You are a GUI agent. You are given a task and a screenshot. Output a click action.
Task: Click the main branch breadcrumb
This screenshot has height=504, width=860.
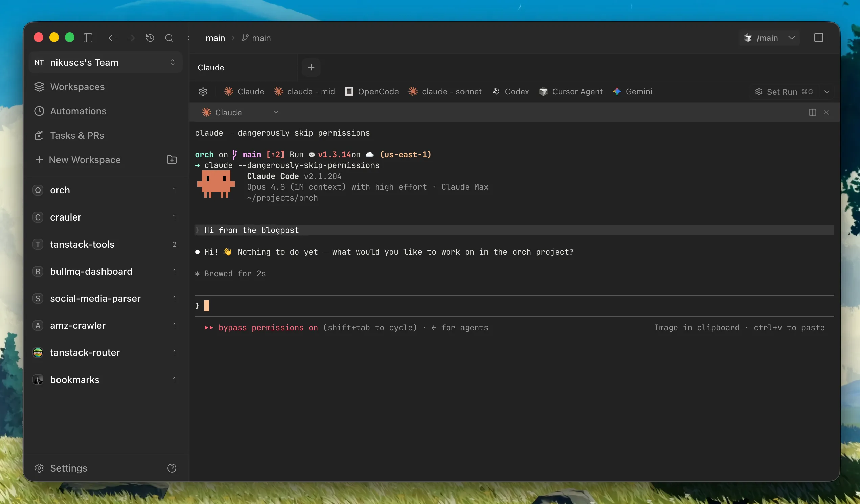point(256,38)
